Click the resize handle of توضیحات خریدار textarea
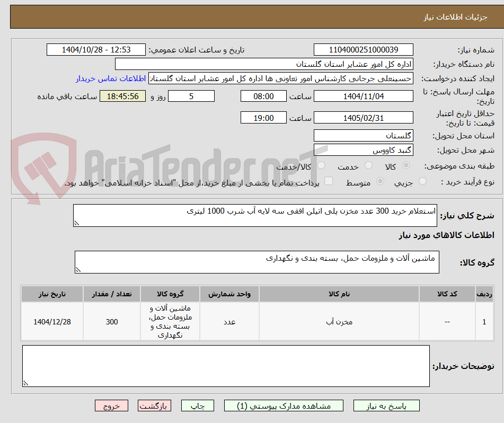 tap(25, 383)
